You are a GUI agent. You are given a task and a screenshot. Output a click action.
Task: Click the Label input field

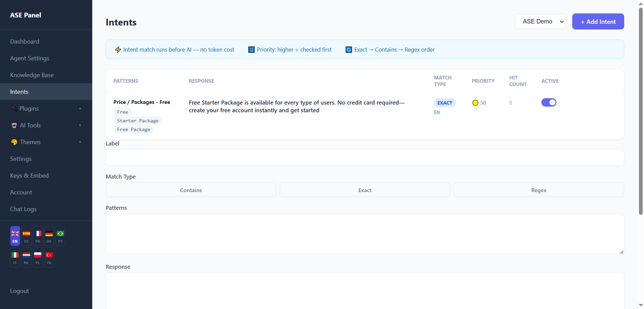(x=365, y=158)
